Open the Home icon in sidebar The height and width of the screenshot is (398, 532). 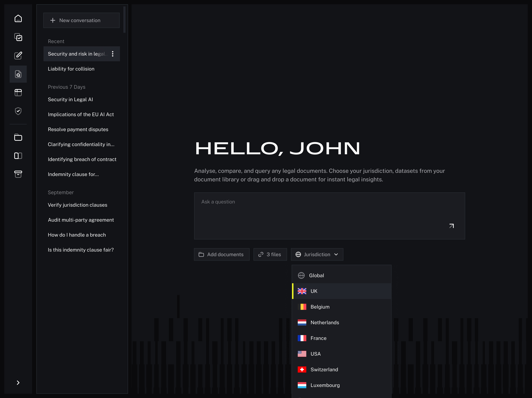[x=18, y=19]
